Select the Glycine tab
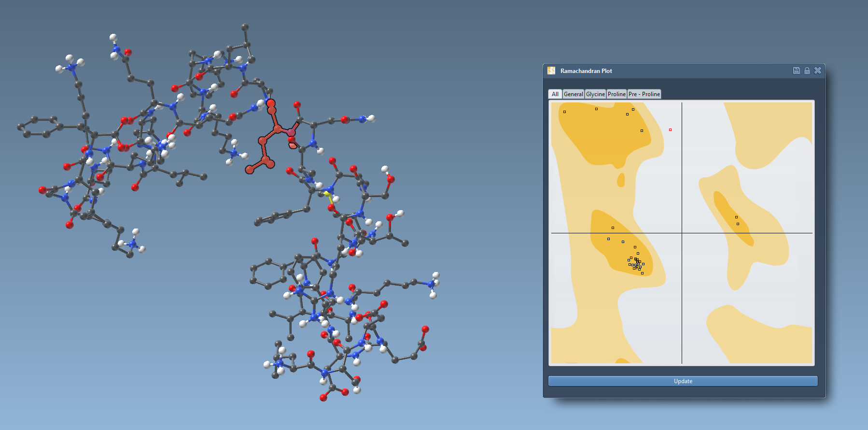The height and width of the screenshot is (430, 868). point(595,94)
